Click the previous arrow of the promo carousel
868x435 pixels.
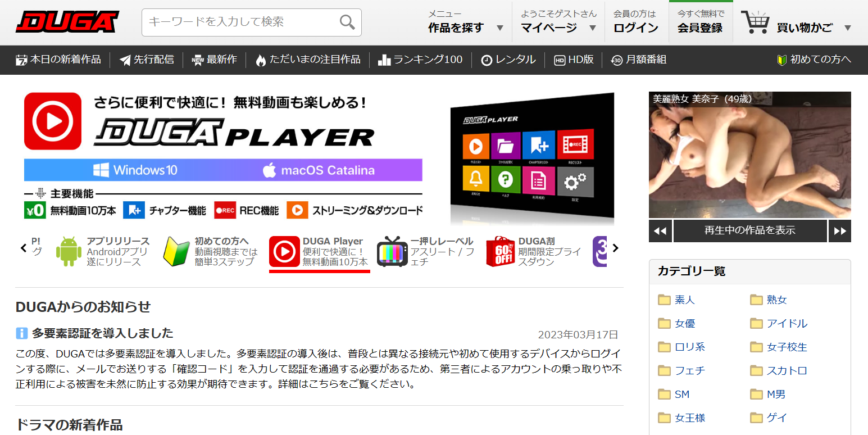[x=24, y=248]
